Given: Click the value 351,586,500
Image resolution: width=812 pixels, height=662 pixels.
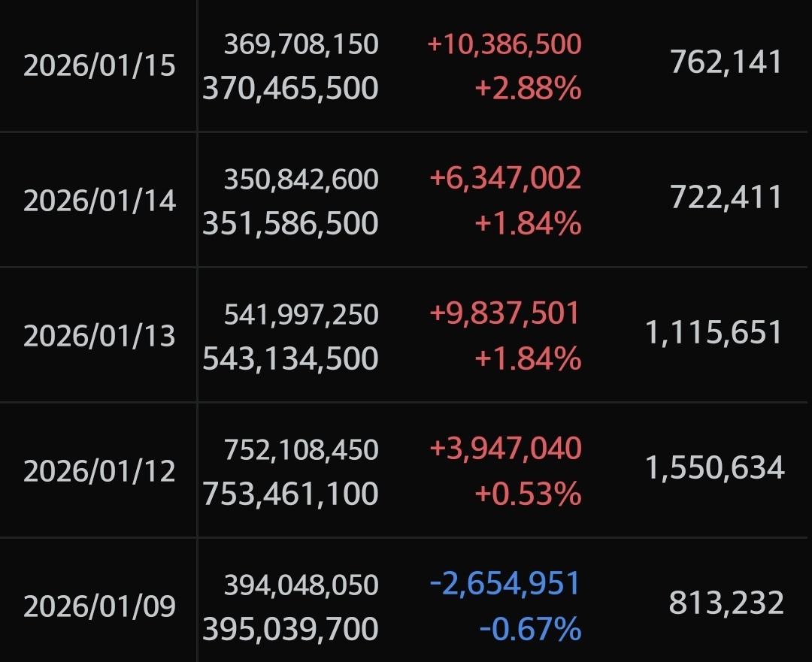Looking at the screenshot, I should [290, 224].
